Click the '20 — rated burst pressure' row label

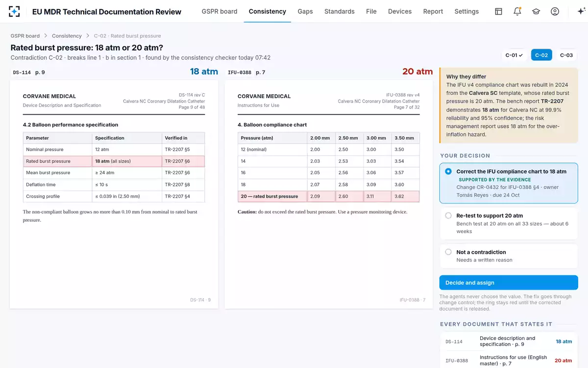point(272,196)
